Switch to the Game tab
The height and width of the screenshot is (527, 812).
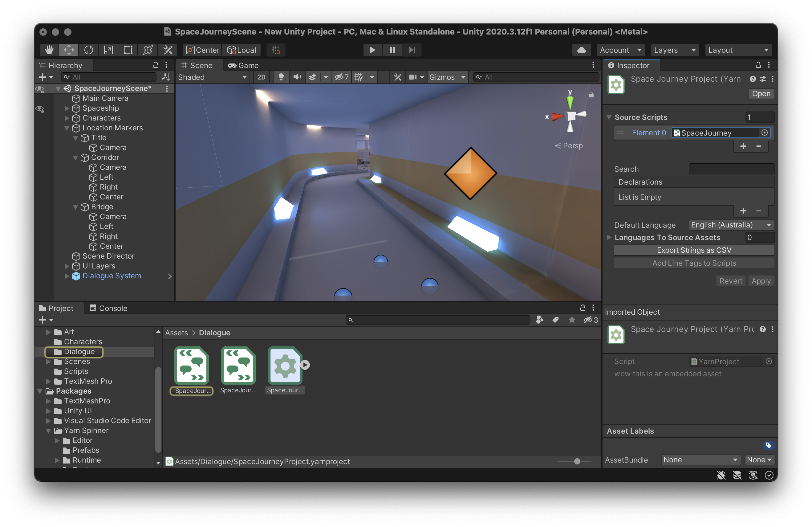[x=244, y=65]
